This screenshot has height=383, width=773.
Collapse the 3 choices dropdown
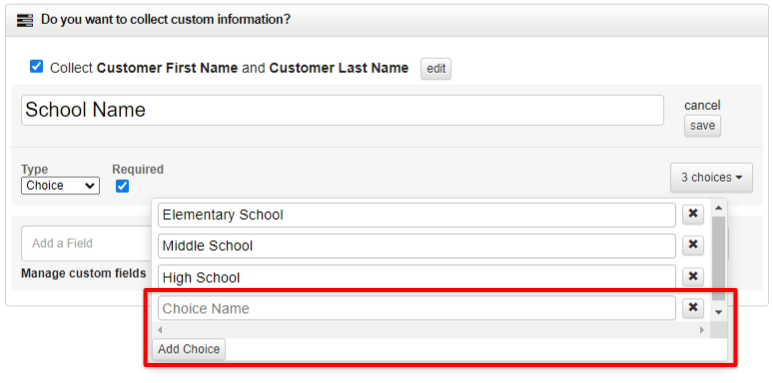tap(711, 177)
